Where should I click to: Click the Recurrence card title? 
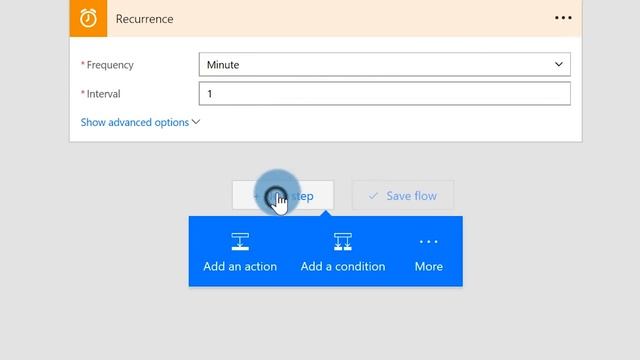click(x=144, y=19)
